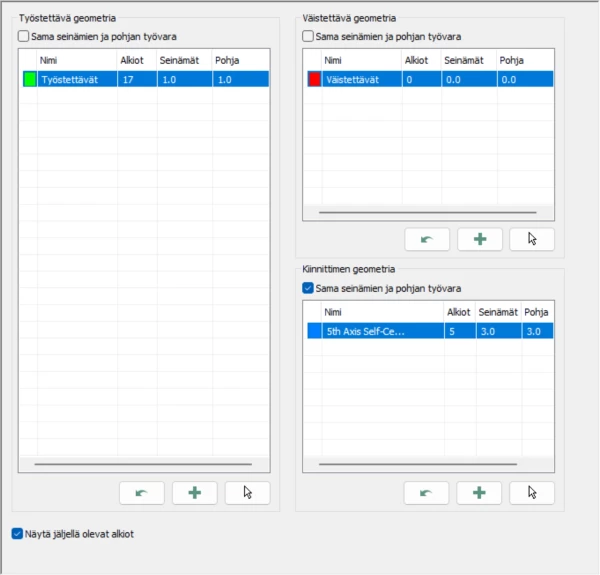Click the blue 5th Axis Self-Ce… color swatch

(x=314, y=331)
